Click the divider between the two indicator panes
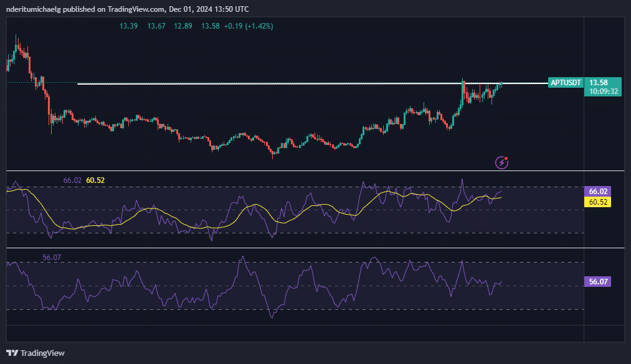This screenshot has width=631, height=364. click(x=311, y=248)
